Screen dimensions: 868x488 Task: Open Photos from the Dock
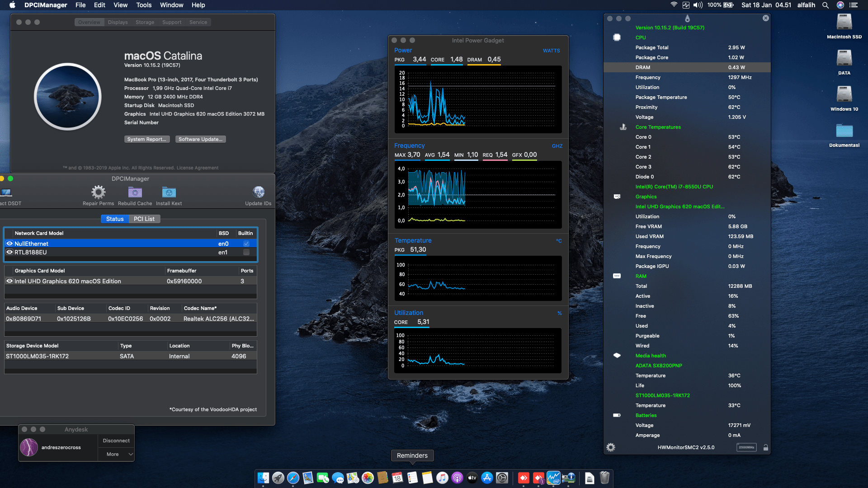pyautogui.click(x=368, y=478)
